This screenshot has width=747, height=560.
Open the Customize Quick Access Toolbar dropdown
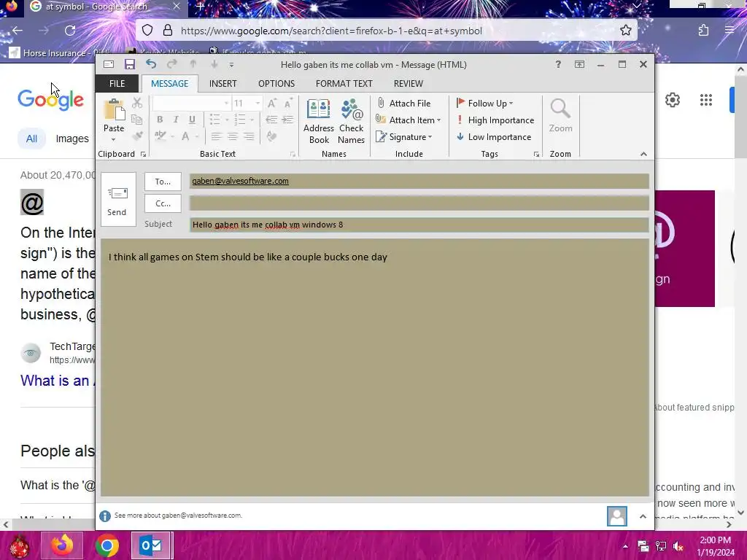point(231,65)
